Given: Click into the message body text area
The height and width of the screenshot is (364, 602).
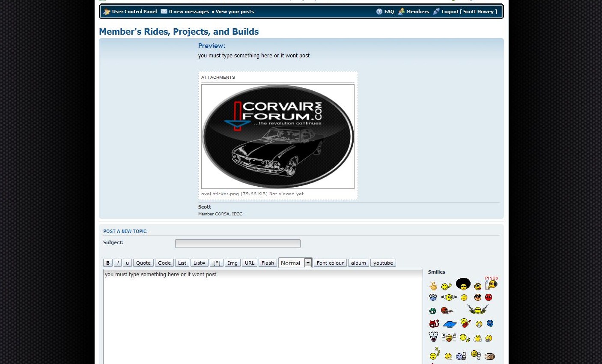Looking at the screenshot, I should 263,317.
